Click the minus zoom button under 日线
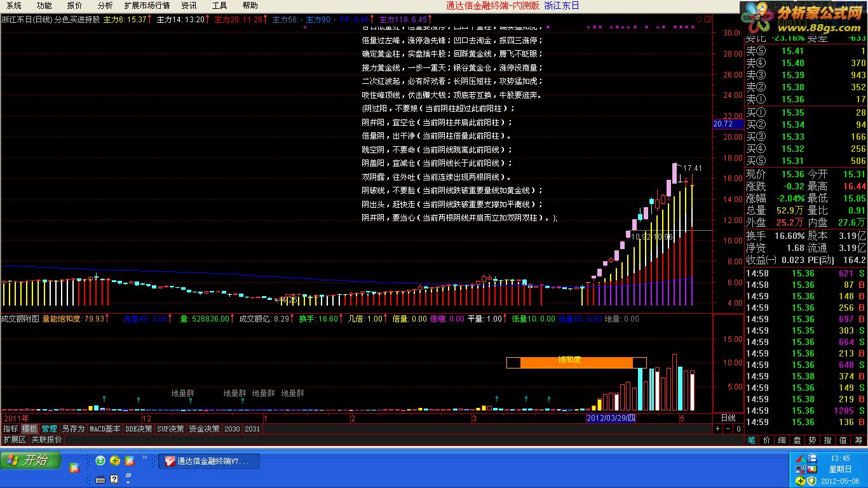The width and height of the screenshot is (868, 488). coord(728,429)
